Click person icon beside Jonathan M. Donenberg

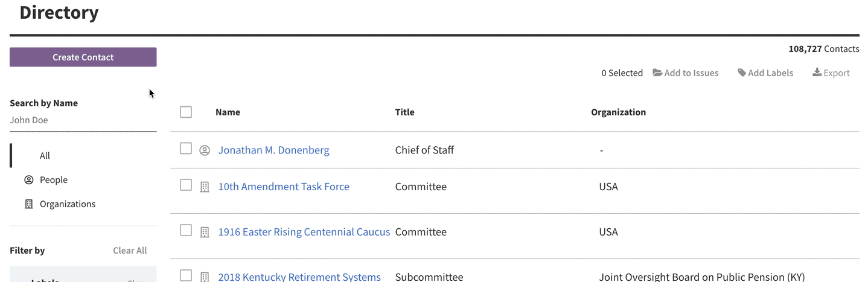205,150
